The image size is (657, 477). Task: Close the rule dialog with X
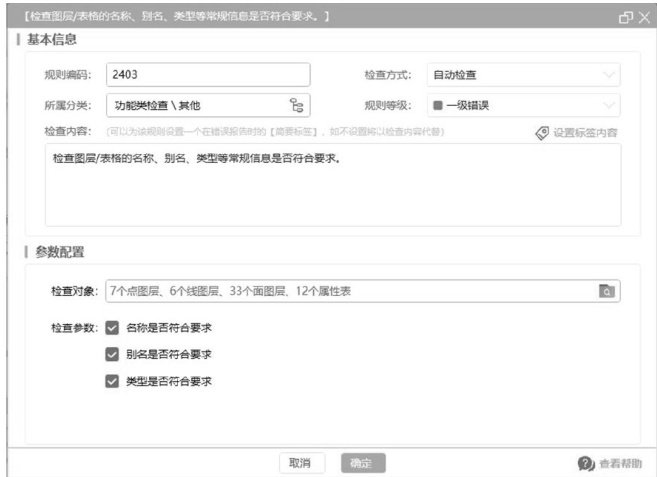point(643,17)
